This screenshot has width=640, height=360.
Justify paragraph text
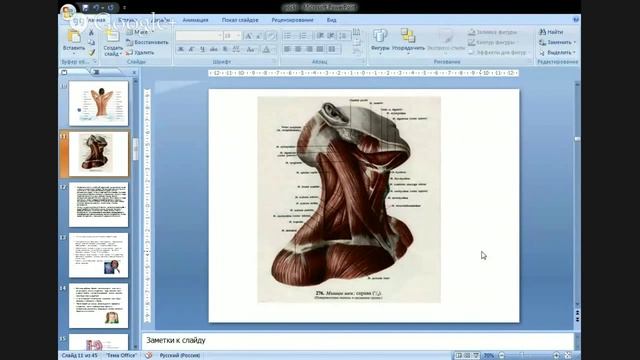[320, 49]
